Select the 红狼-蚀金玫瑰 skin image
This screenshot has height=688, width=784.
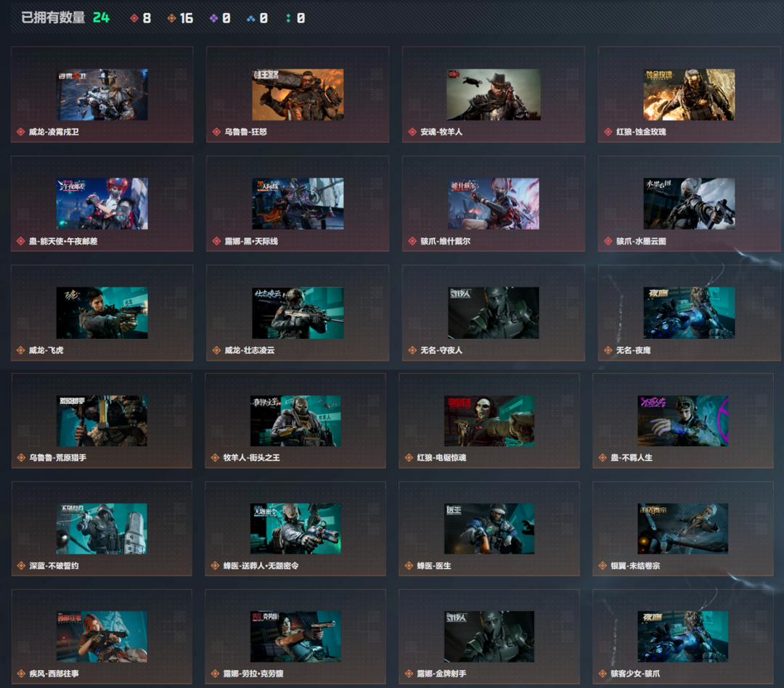pos(689,94)
